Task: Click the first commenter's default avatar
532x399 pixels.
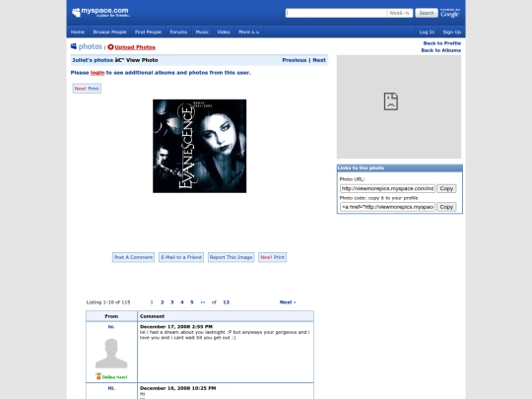Action: click(111, 354)
